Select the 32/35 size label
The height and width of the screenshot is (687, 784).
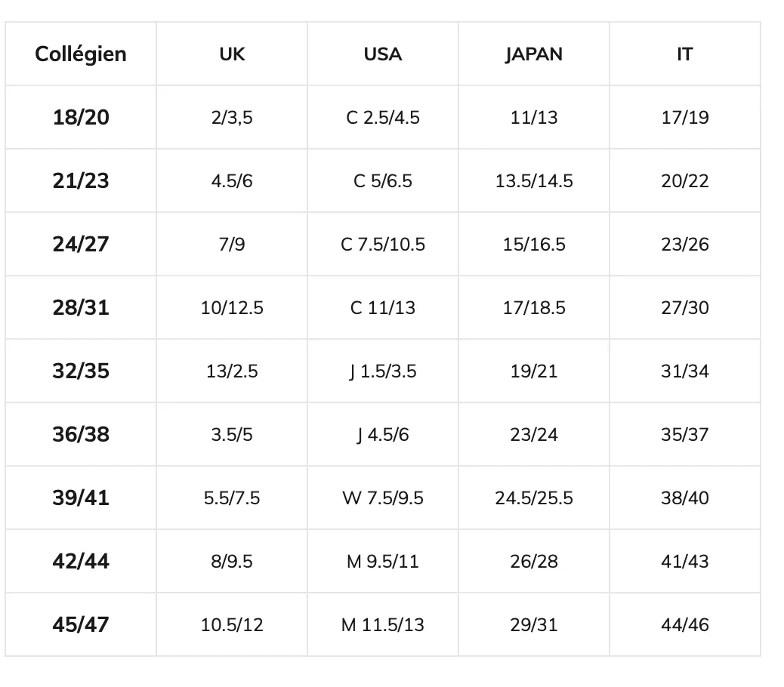point(81,371)
